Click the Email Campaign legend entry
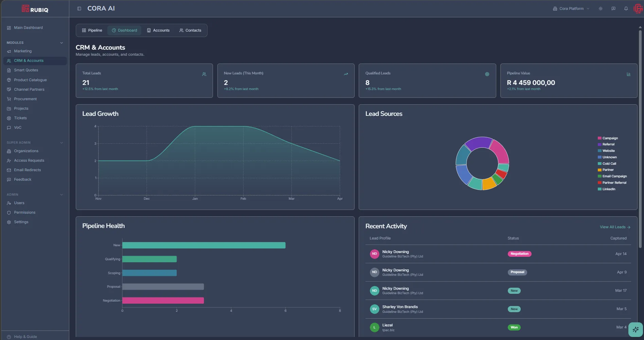This screenshot has height=340, width=644. [612, 176]
